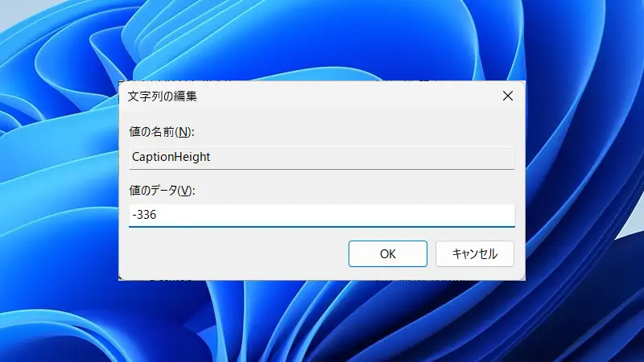Click the CaptionHeight text in the name box
This screenshot has width=644, height=362.
coord(171,157)
